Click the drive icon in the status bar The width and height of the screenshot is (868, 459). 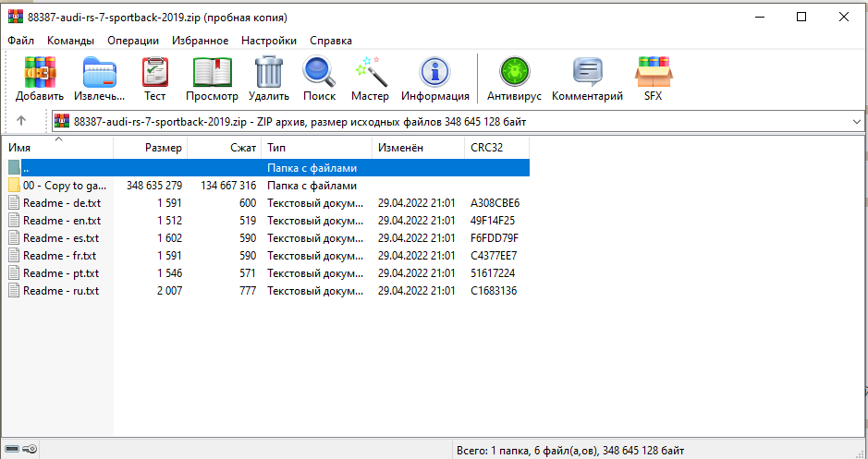click(x=12, y=449)
